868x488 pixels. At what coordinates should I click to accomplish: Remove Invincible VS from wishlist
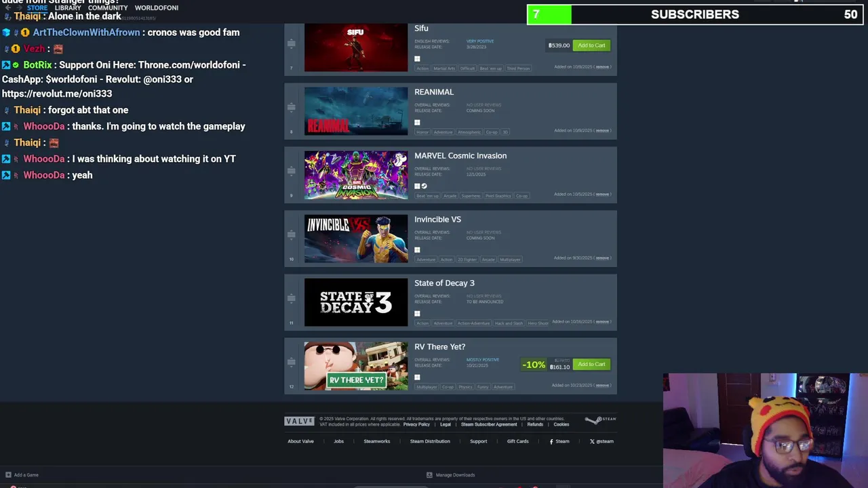point(602,258)
